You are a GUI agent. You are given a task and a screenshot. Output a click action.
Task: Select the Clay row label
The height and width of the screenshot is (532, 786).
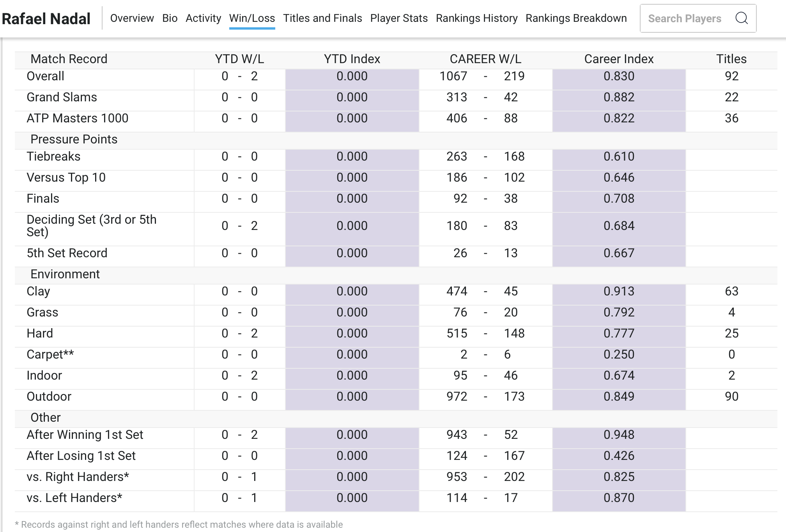click(x=38, y=291)
